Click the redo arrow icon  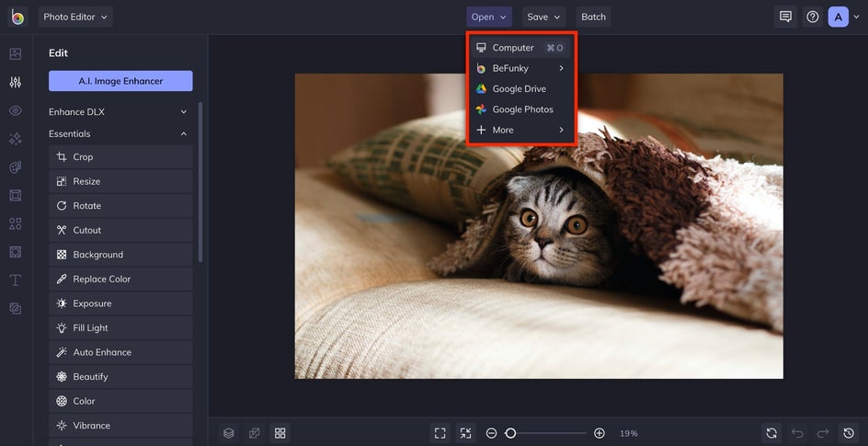click(x=823, y=433)
